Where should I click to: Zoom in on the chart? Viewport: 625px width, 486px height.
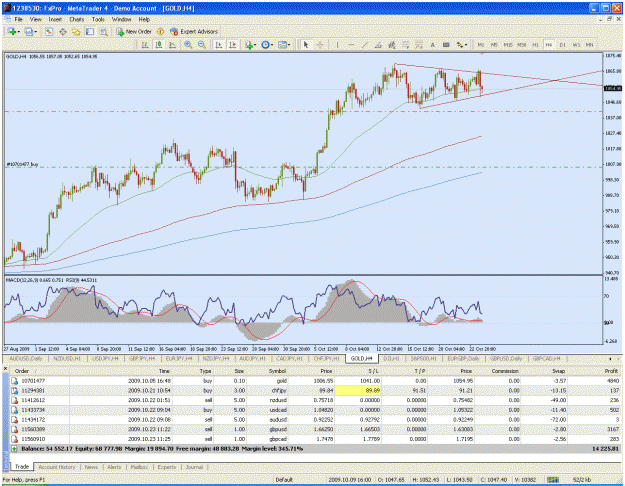(188, 45)
